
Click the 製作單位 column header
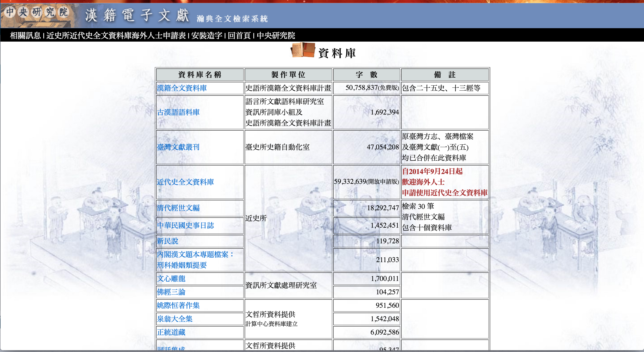click(x=288, y=74)
